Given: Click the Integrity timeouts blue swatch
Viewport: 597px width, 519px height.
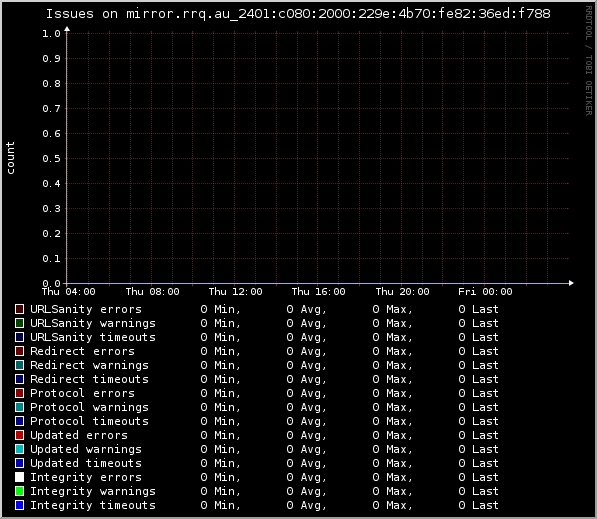Looking at the screenshot, I should pos(19,505).
